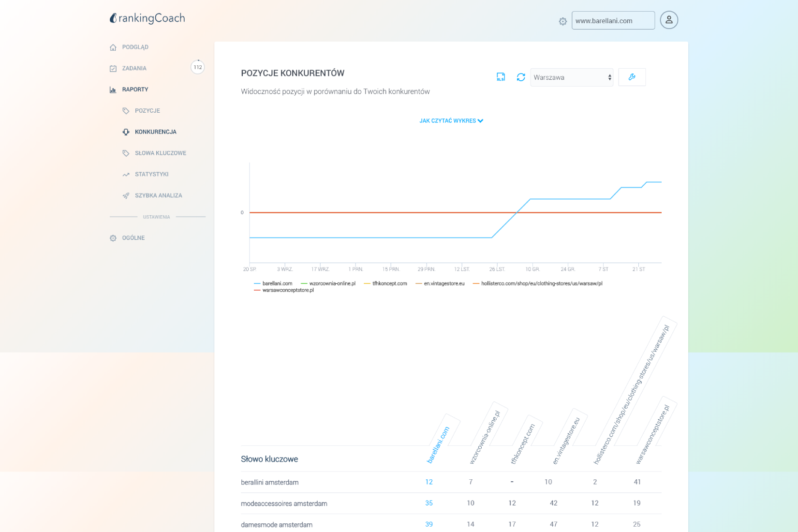Toggle wzorcownia-online.pl legend entry
The height and width of the screenshot is (532, 798).
point(328,283)
